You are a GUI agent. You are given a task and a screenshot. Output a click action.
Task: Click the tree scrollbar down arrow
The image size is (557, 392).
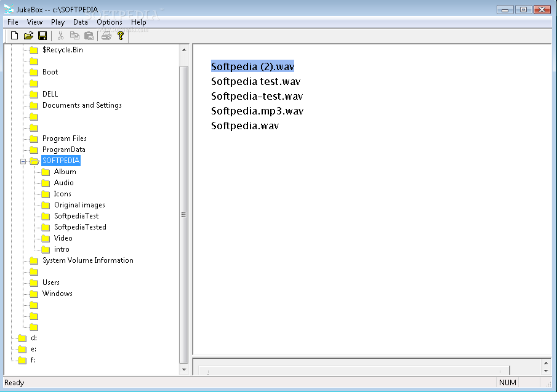tap(184, 370)
